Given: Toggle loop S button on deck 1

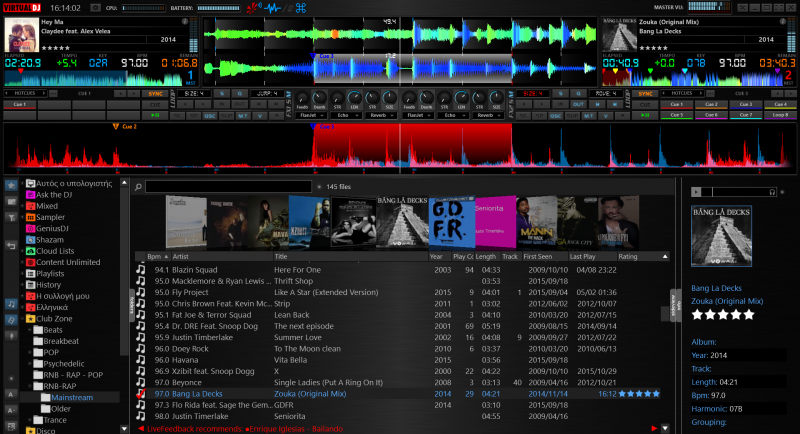Looking at the screenshot, I should pos(222,94).
